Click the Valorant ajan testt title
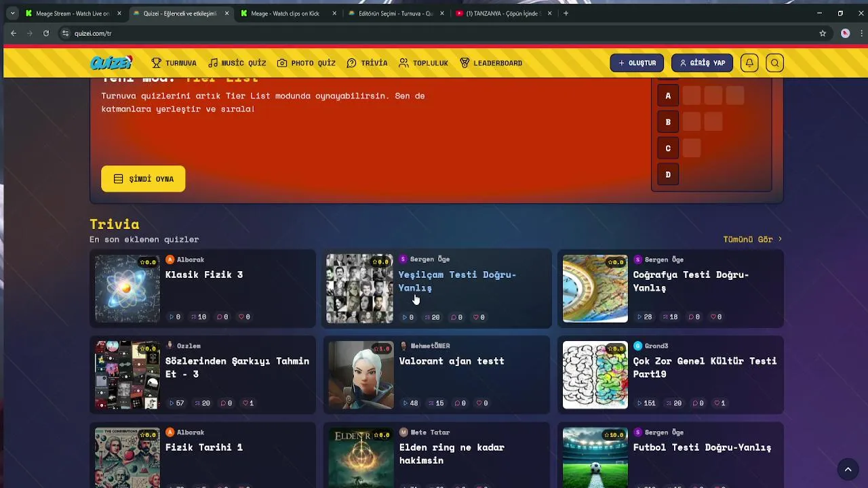 point(452,361)
